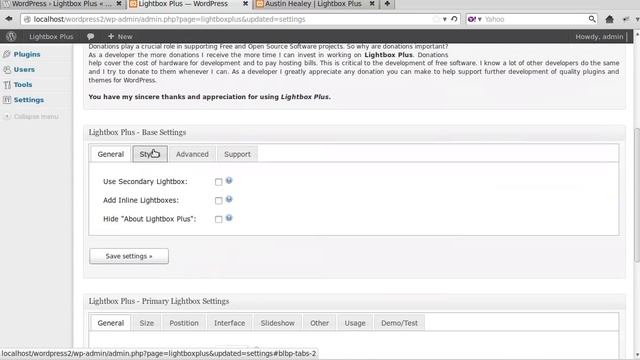The height and width of the screenshot is (360, 640).
Task: Click + New in the admin bar
Action: click(x=120, y=36)
